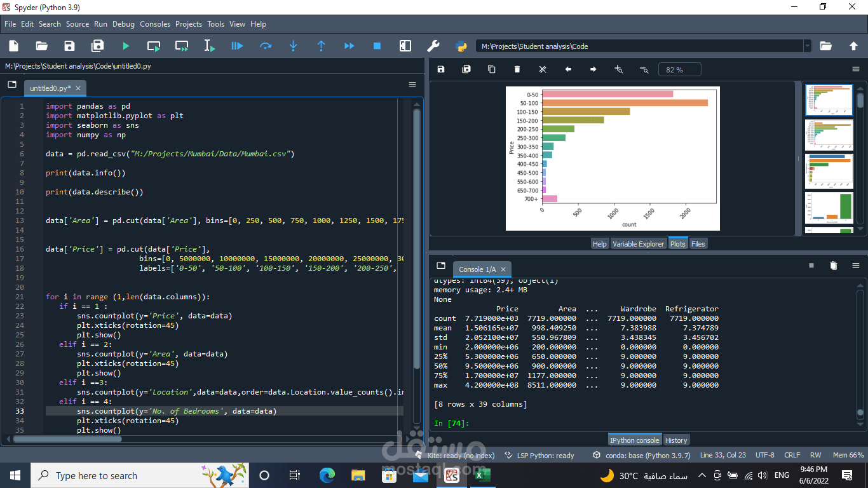Click the working directory path field
Image resolution: width=868 pixels, height=488 pixels.
tap(639, 46)
